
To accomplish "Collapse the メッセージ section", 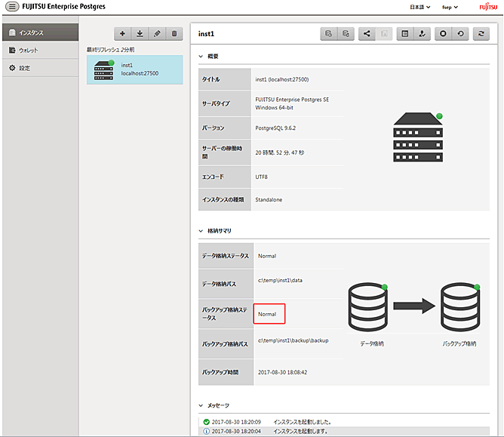I will pos(201,405).
